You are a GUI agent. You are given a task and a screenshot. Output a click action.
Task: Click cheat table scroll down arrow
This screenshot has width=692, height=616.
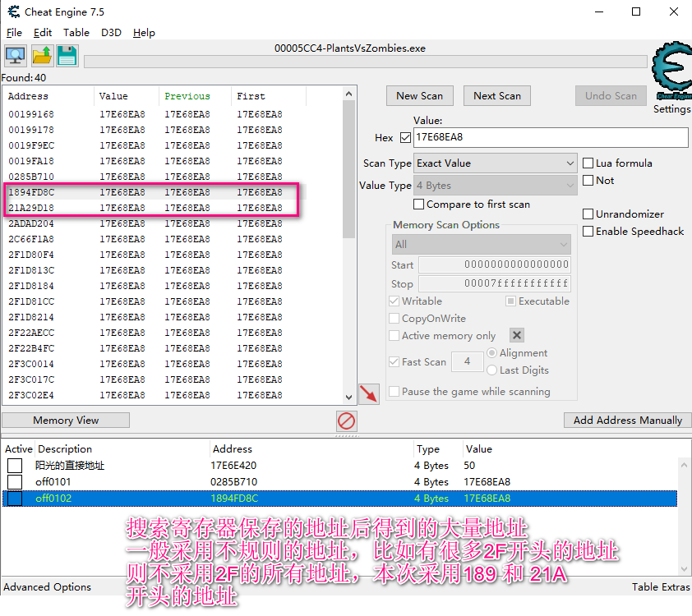tap(684, 569)
